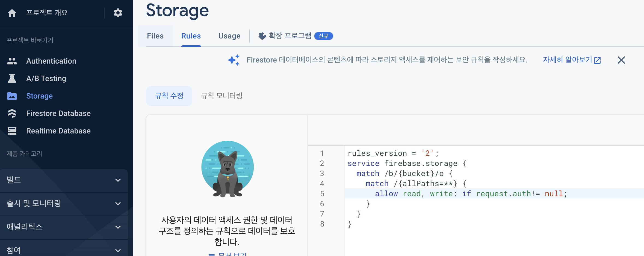Image resolution: width=644 pixels, height=256 pixels.
Task: Click the 참여 chevron arrow
Action: [x=118, y=251]
